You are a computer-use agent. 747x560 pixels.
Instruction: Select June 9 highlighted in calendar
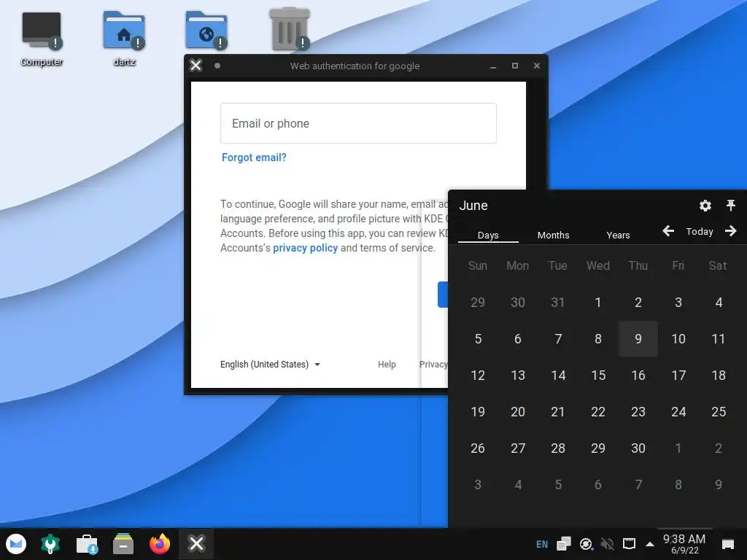click(x=638, y=338)
